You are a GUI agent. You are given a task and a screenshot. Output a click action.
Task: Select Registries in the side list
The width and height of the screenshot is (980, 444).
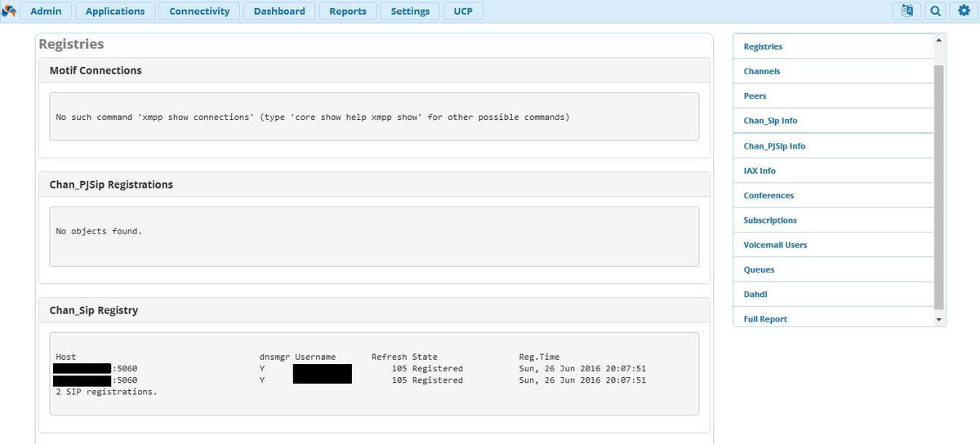(x=833, y=47)
